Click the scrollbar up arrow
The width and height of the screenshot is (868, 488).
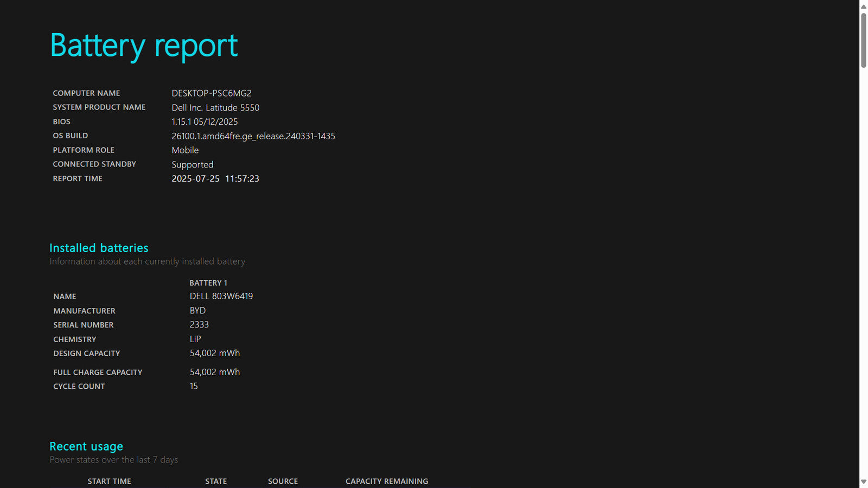tap(863, 7)
